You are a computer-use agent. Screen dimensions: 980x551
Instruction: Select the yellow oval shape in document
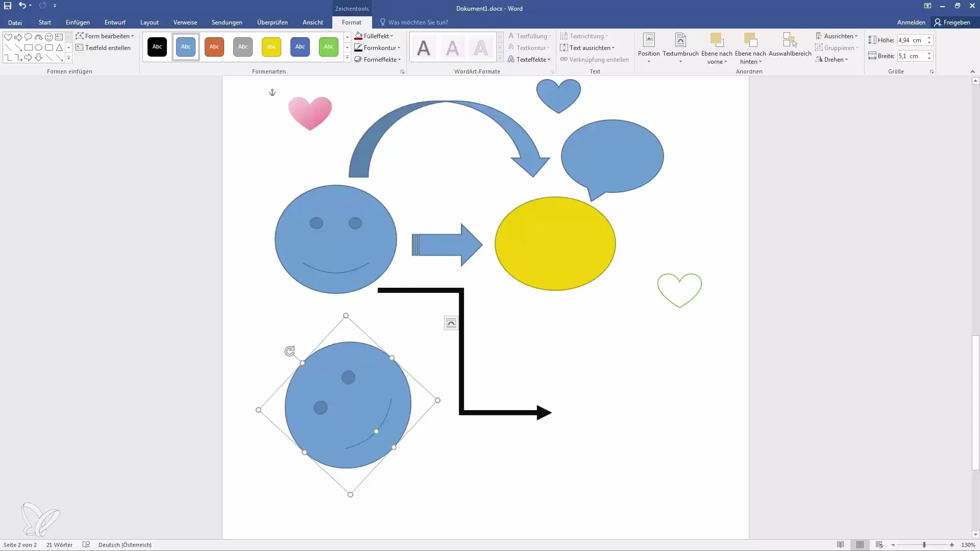pos(555,244)
